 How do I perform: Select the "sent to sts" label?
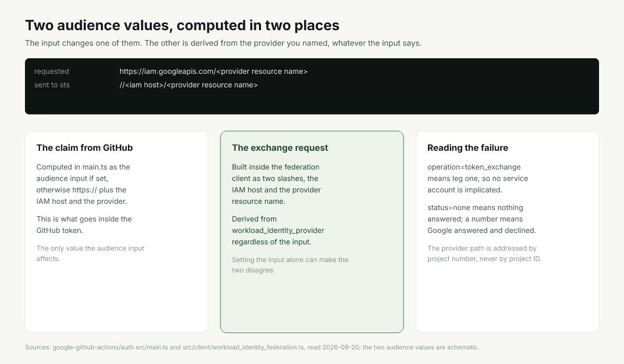pos(52,85)
